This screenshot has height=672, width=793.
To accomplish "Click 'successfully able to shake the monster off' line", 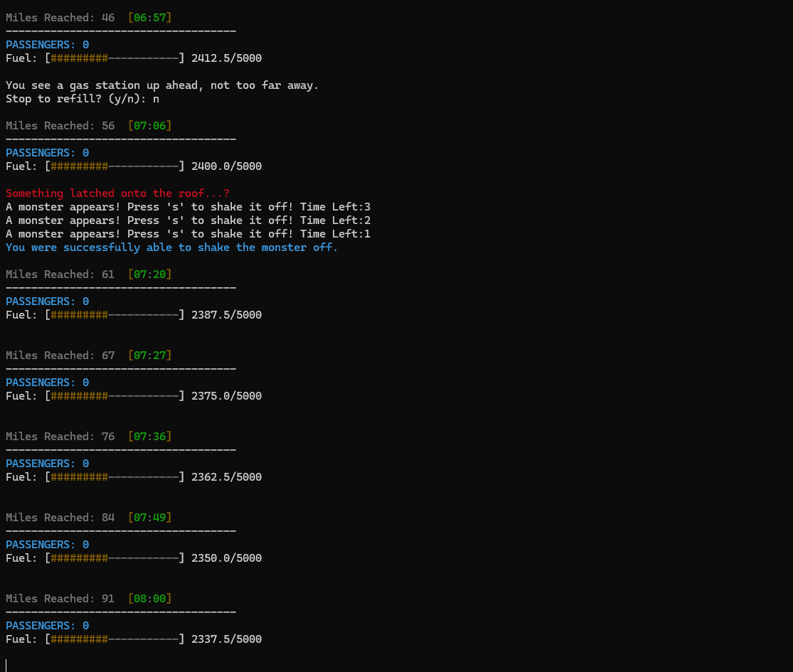I will tap(171, 247).
